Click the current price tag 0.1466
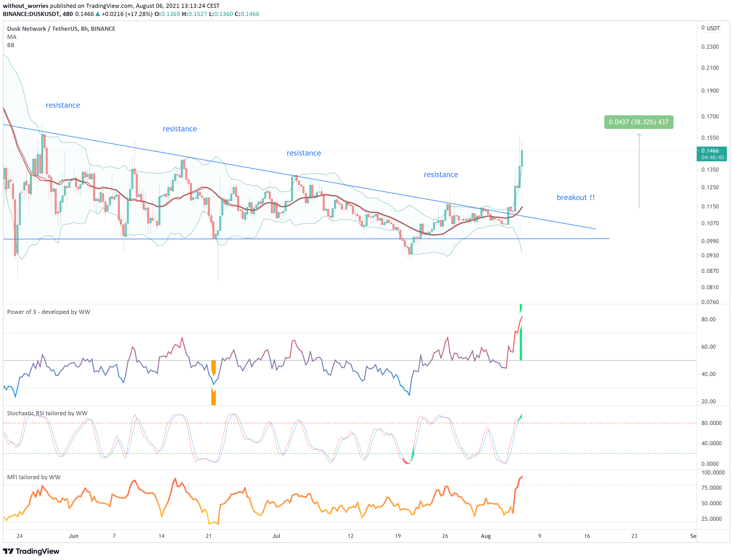This screenshot has width=733, height=560. pos(711,154)
